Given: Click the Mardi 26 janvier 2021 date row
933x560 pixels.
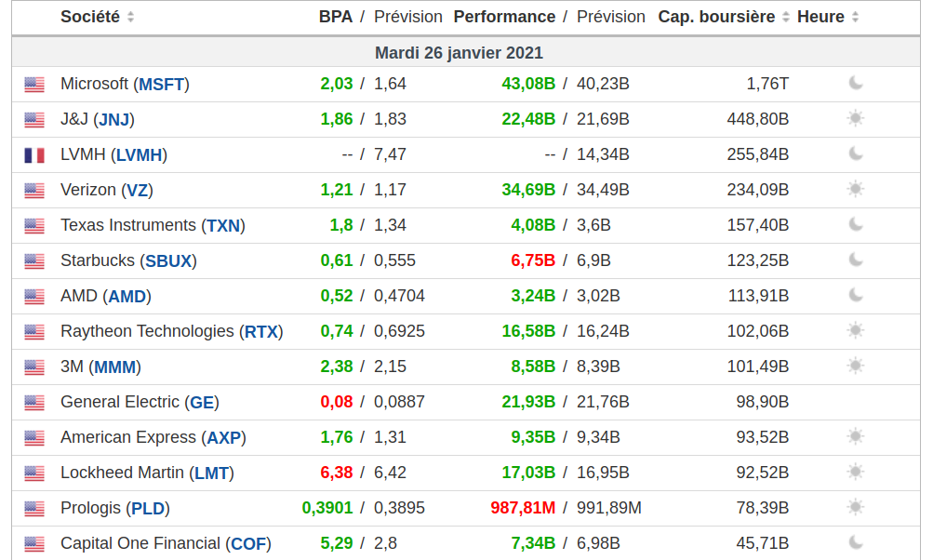Looking at the screenshot, I should pos(459,53).
